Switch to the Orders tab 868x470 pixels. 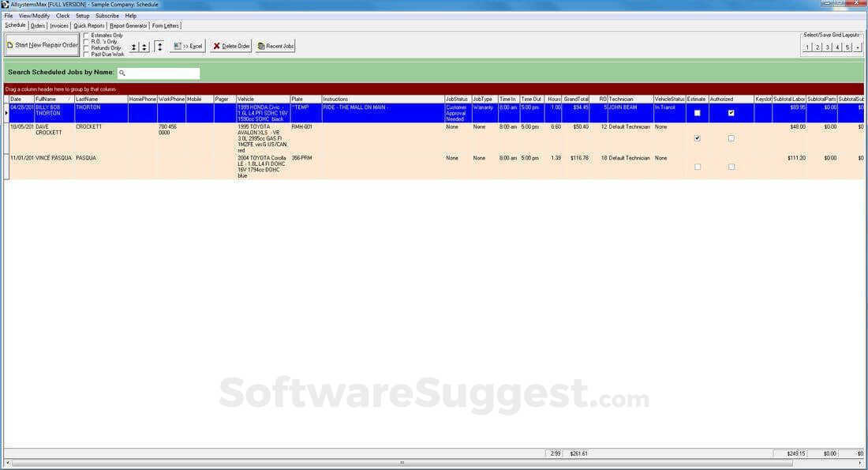38,26
